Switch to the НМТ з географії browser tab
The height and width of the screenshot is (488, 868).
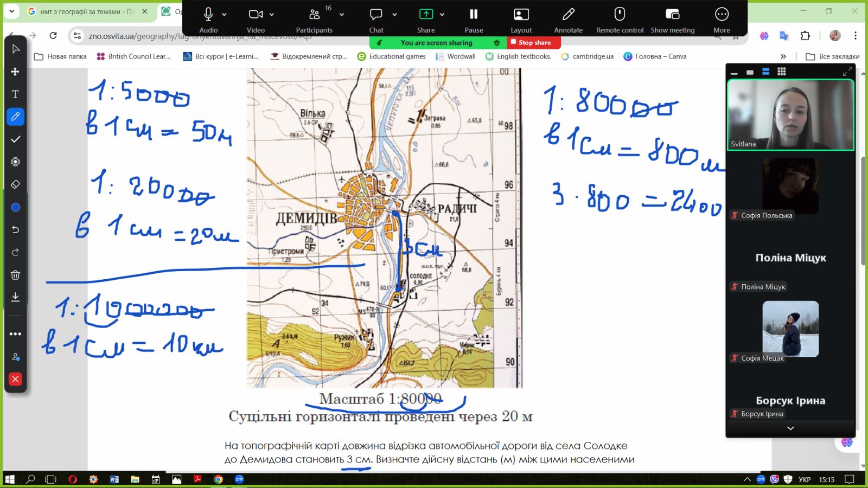(x=87, y=11)
